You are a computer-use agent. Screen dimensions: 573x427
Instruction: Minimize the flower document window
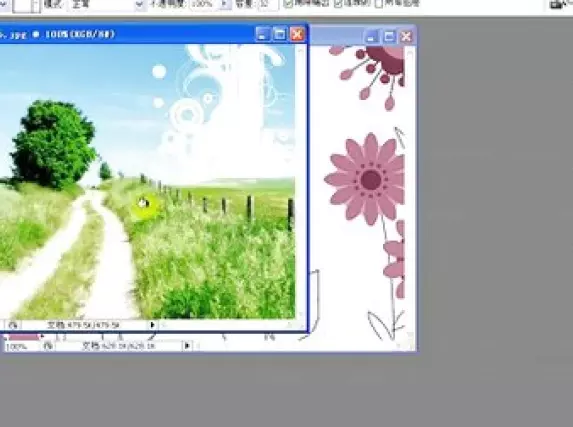click(371, 37)
